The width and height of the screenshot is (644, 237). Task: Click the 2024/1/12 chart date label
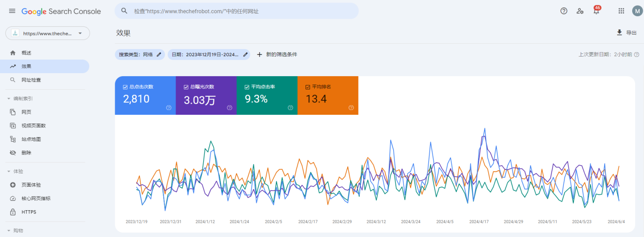point(205,222)
